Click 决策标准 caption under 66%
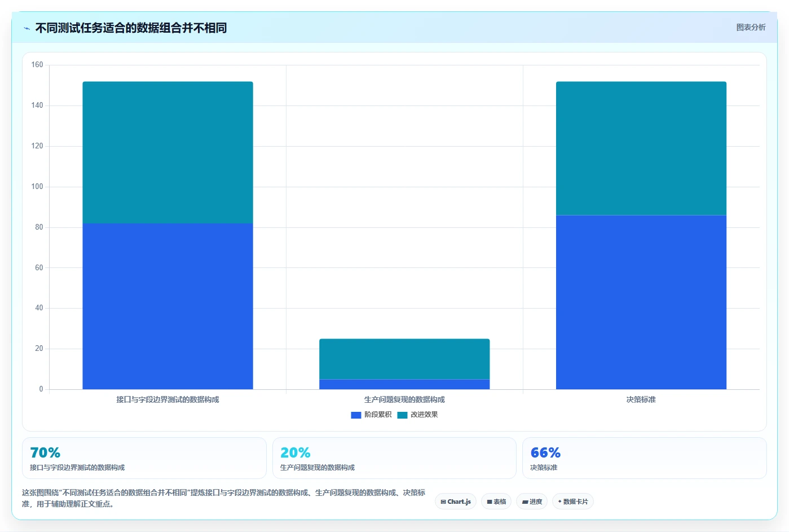789x532 pixels. pyautogui.click(x=544, y=468)
